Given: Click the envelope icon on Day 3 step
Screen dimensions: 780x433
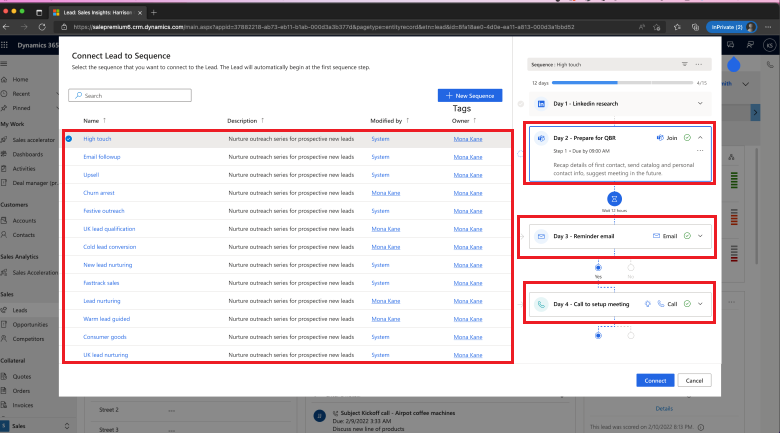Looking at the screenshot, I should point(541,236).
